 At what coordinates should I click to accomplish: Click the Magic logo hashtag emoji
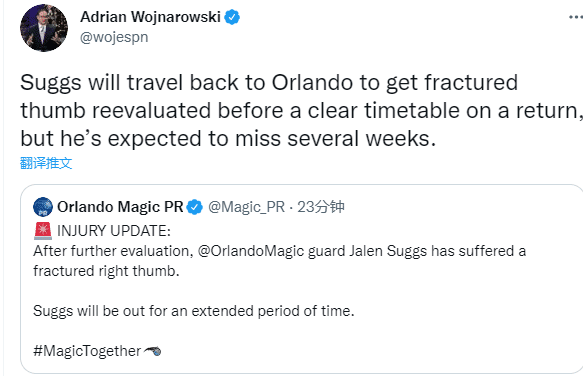point(152,350)
